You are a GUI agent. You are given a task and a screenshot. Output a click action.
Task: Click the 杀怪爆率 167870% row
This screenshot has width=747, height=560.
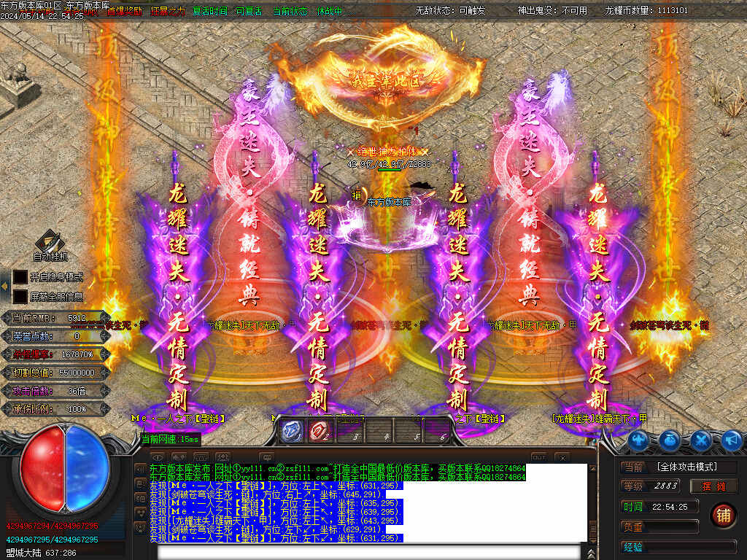click(x=55, y=354)
